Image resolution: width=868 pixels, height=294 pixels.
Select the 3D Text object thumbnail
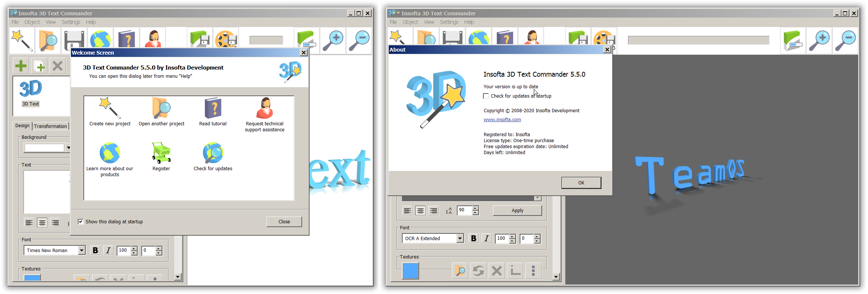click(x=31, y=93)
